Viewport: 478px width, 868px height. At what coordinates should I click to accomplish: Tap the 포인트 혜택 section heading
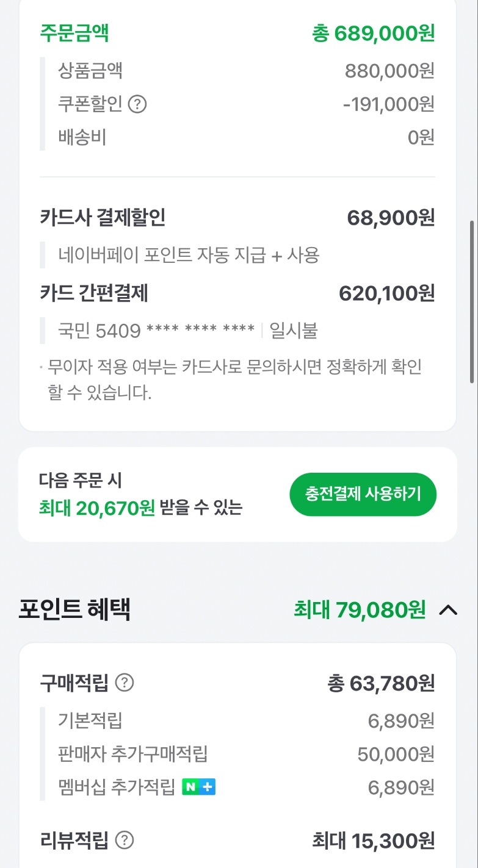click(x=74, y=609)
